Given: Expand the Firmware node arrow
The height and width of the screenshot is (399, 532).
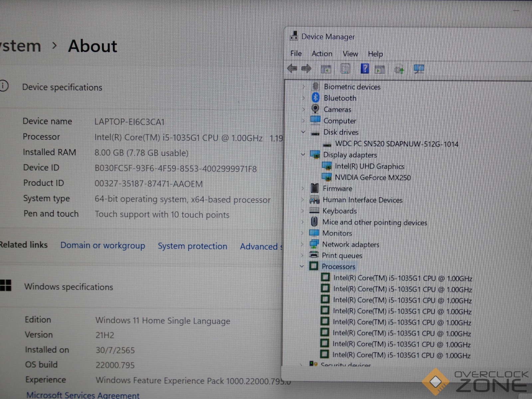Looking at the screenshot, I should point(303,188).
